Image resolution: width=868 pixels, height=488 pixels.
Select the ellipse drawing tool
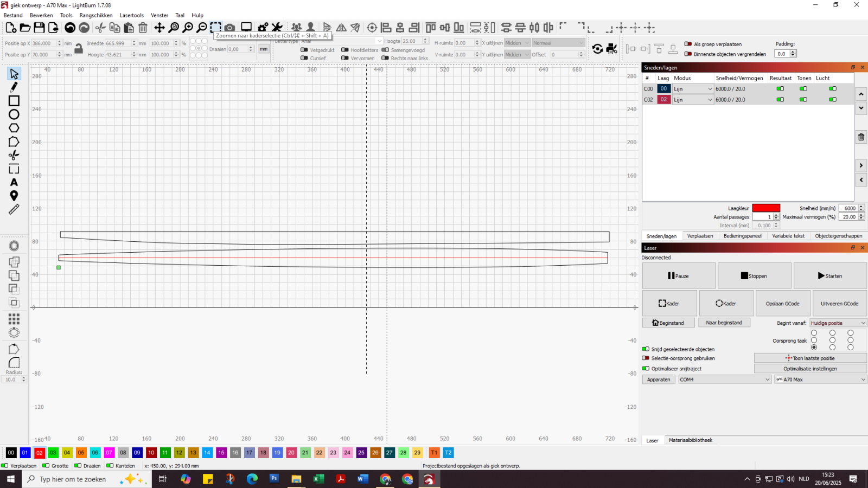(14, 114)
